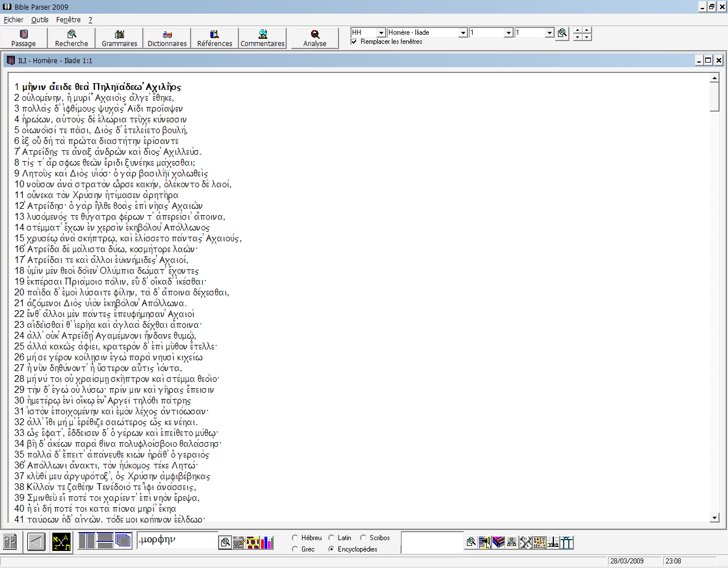
Task: Click the document layout icon in bottom-left corner
Action: pos(10,541)
